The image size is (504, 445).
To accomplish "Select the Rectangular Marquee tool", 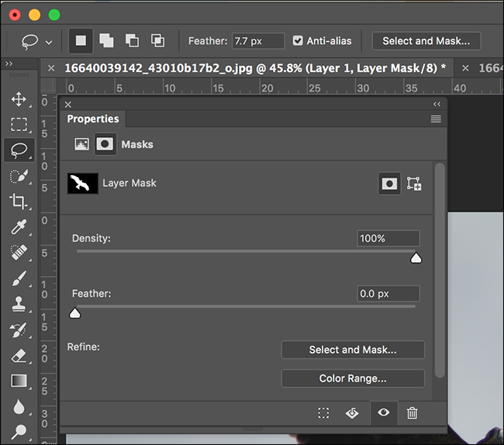I will pyautogui.click(x=19, y=125).
